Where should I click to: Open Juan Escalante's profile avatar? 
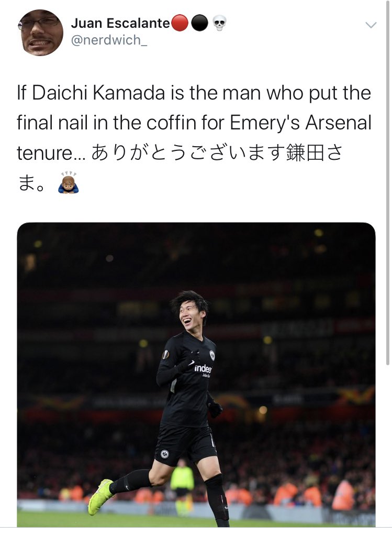(40, 33)
